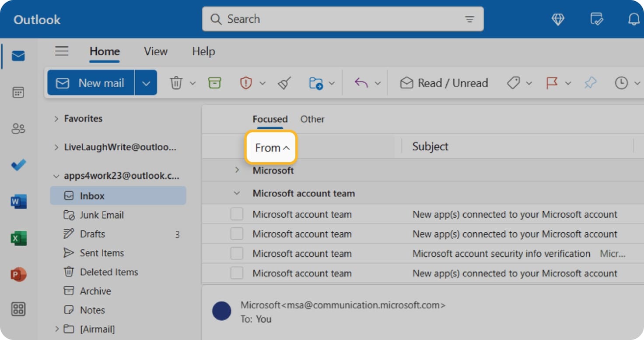
Task: Switch to the People app icon
Action: point(18,128)
